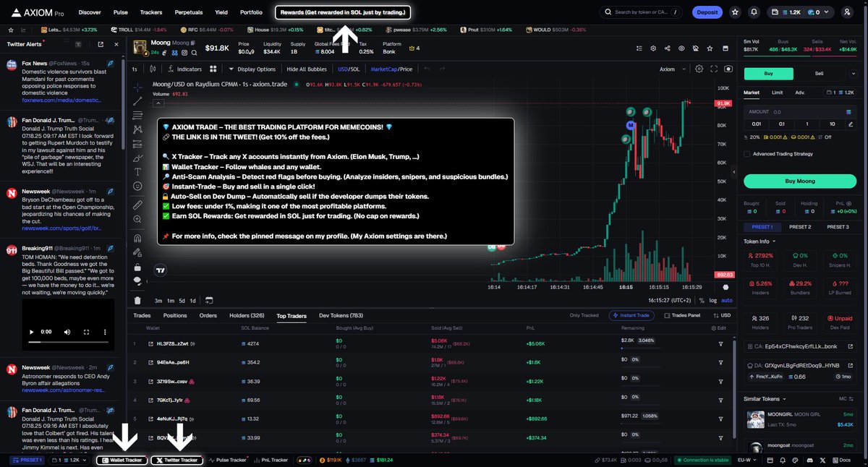Collapse the Token Info section
This screenshot has width=868, height=467.
pyautogui.click(x=759, y=241)
